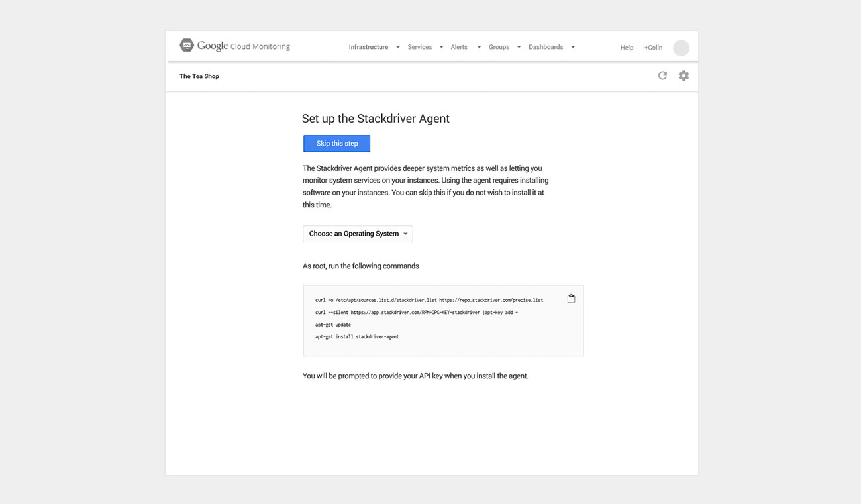Viewport: 861px width, 504px height.
Task: Copy commands using the clipboard icon
Action: tap(571, 299)
